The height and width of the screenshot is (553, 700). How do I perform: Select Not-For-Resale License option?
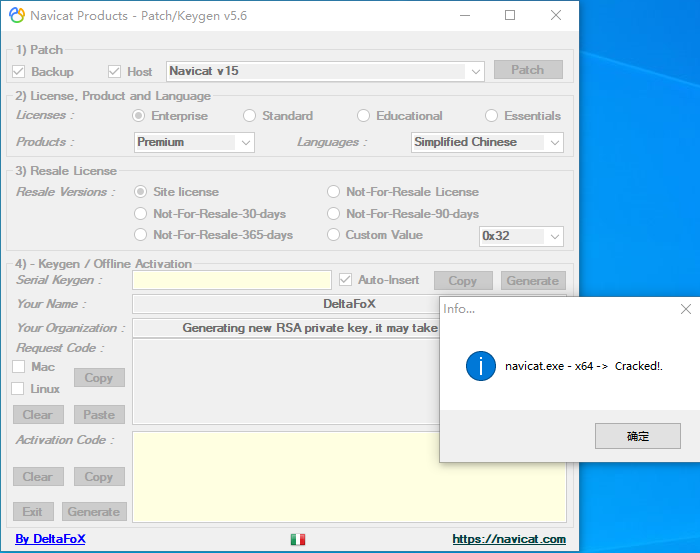pos(333,191)
